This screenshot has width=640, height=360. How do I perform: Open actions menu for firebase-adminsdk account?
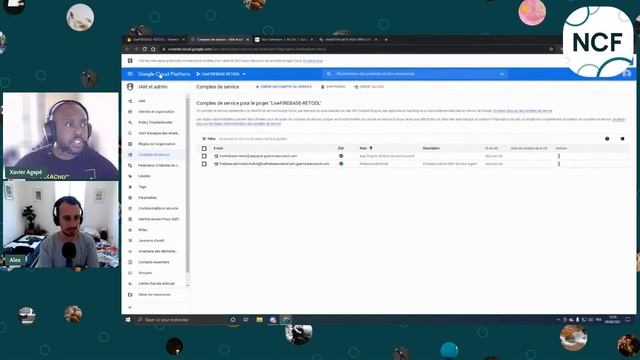(559, 164)
